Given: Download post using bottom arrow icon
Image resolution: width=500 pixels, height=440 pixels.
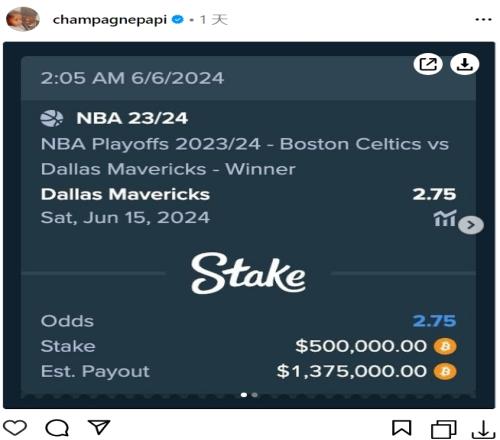Looking at the screenshot, I should click(x=483, y=429).
